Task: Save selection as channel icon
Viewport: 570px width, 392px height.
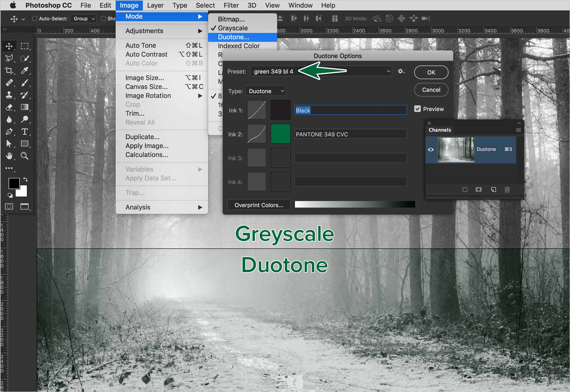Action: click(x=479, y=190)
